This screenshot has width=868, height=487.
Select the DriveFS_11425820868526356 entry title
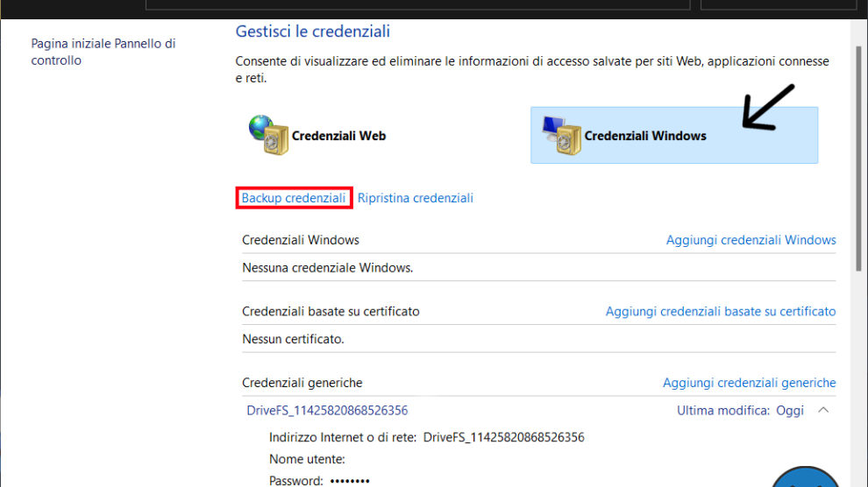click(x=327, y=410)
